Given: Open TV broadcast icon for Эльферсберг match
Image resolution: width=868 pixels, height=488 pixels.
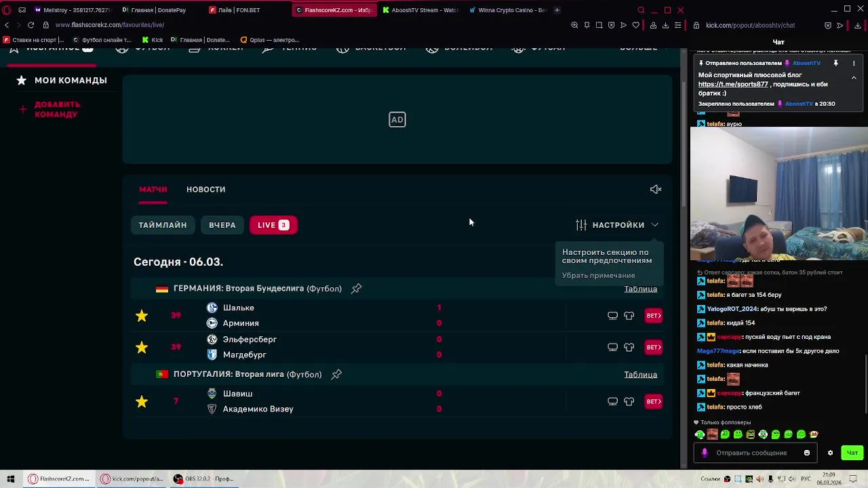Looking at the screenshot, I should click(612, 347).
